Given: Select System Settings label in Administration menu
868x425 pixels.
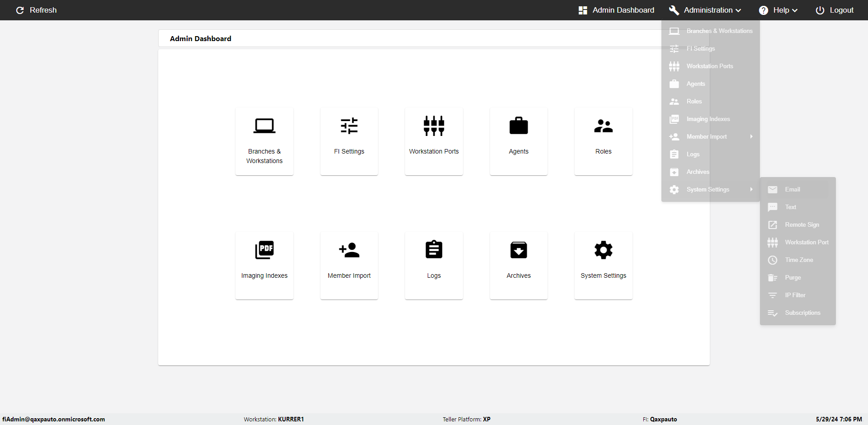Looking at the screenshot, I should tap(708, 190).
